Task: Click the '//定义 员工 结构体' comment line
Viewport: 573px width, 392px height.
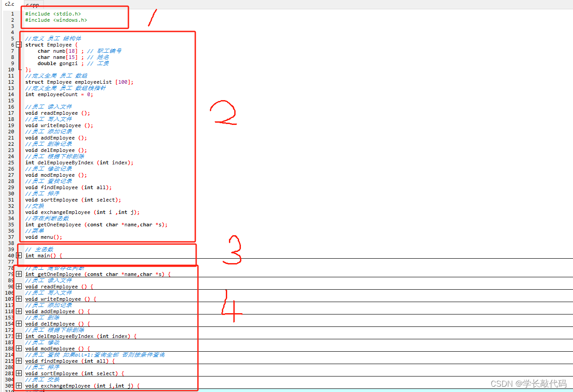Action: (53, 39)
